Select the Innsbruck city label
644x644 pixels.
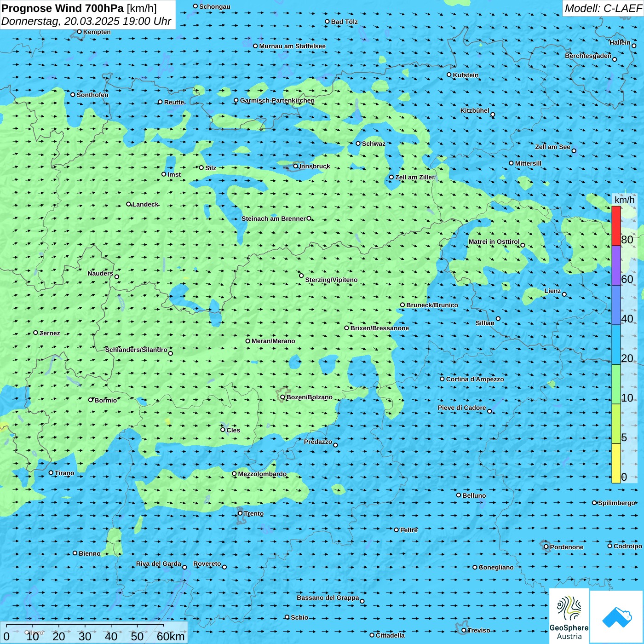[315, 166]
